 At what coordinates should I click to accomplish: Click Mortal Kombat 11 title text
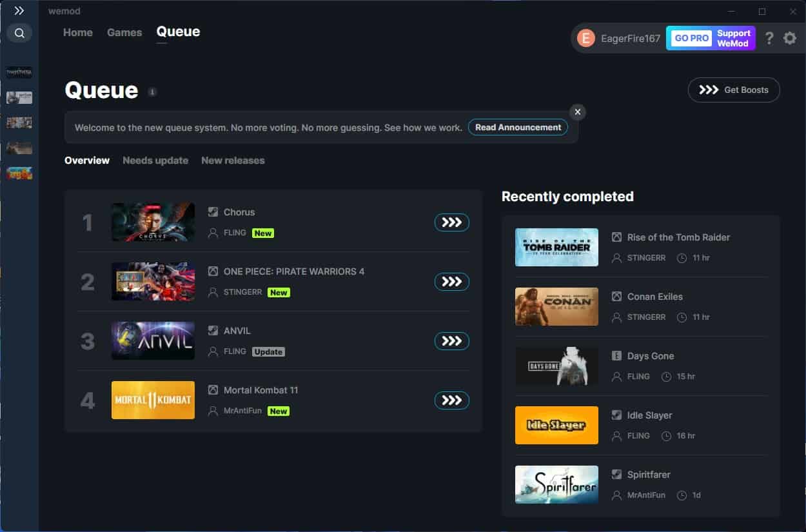click(x=261, y=390)
